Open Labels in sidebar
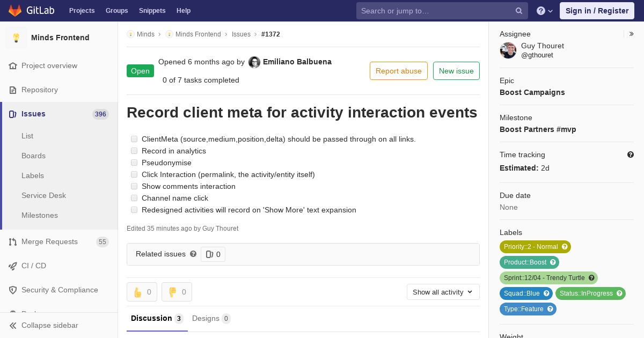This screenshot has width=644, height=338. pos(33,176)
